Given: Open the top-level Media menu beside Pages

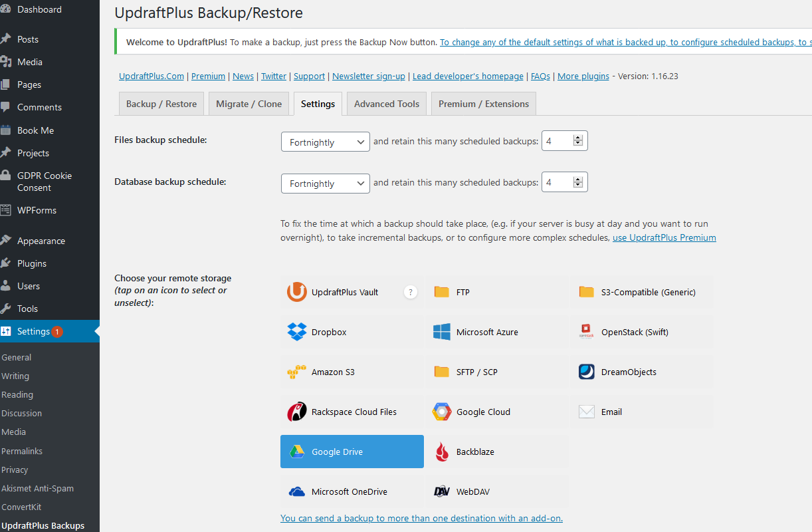Looking at the screenshot, I should click(50, 62).
